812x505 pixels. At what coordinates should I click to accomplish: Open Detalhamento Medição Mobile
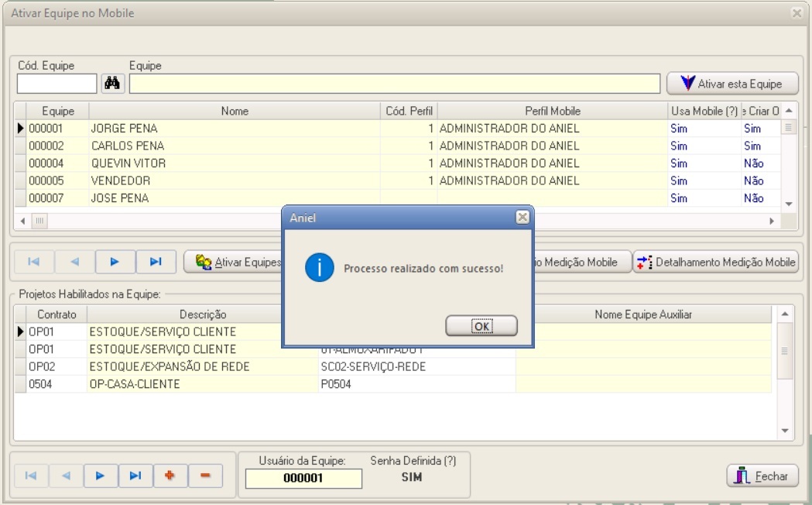[x=716, y=262]
